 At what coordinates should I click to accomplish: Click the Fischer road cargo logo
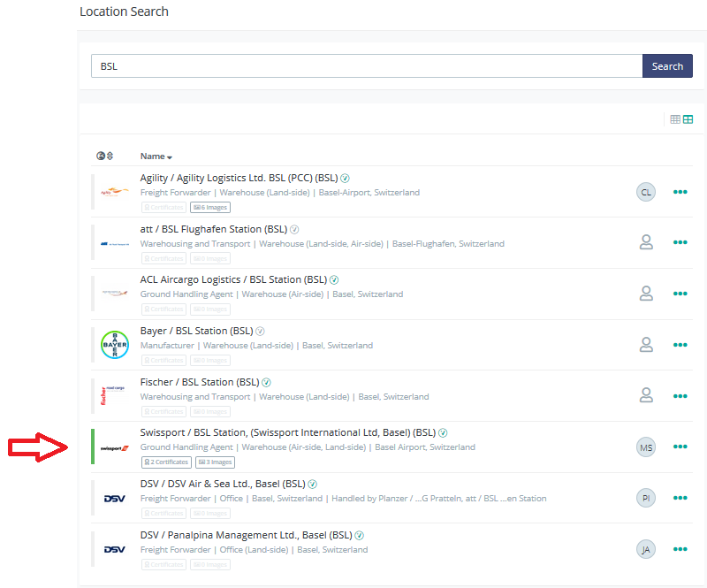(112, 396)
